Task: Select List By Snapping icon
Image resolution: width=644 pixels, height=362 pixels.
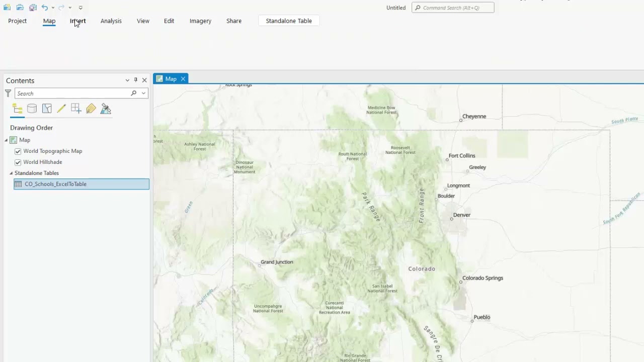Action: (x=76, y=109)
